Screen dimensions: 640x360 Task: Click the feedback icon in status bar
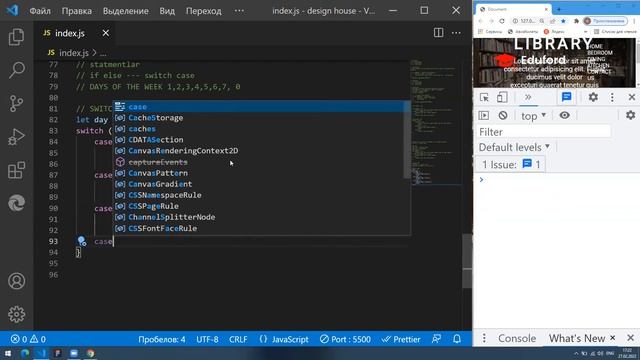pyautogui.click(x=436, y=339)
